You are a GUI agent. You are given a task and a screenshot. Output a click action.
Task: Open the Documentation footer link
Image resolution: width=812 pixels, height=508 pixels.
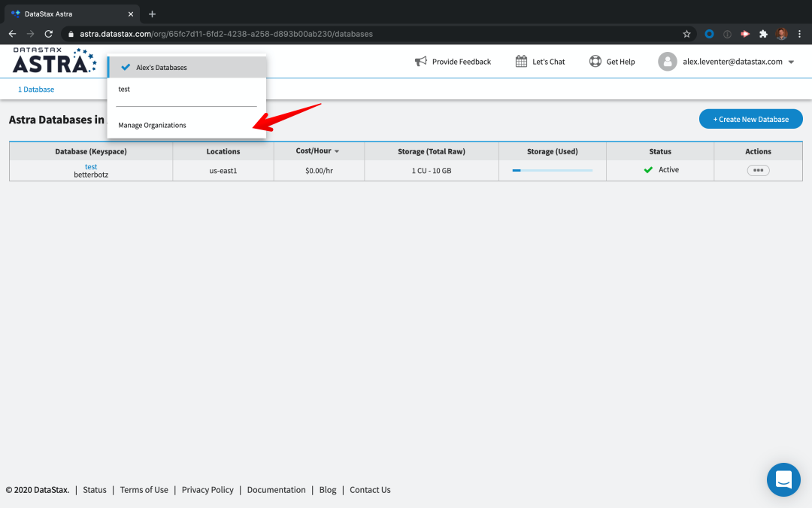(x=276, y=490)
